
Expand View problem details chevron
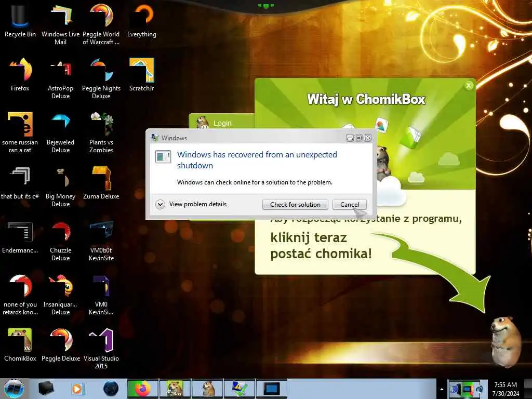coord(160,204)
